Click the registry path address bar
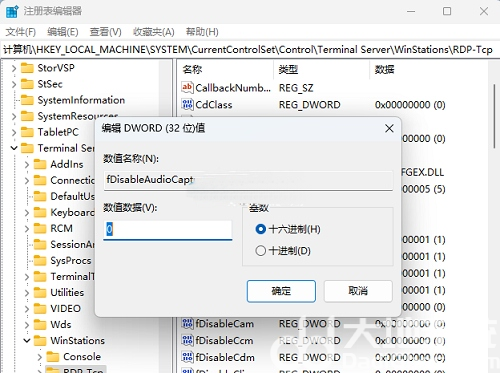 click(250, 50)
